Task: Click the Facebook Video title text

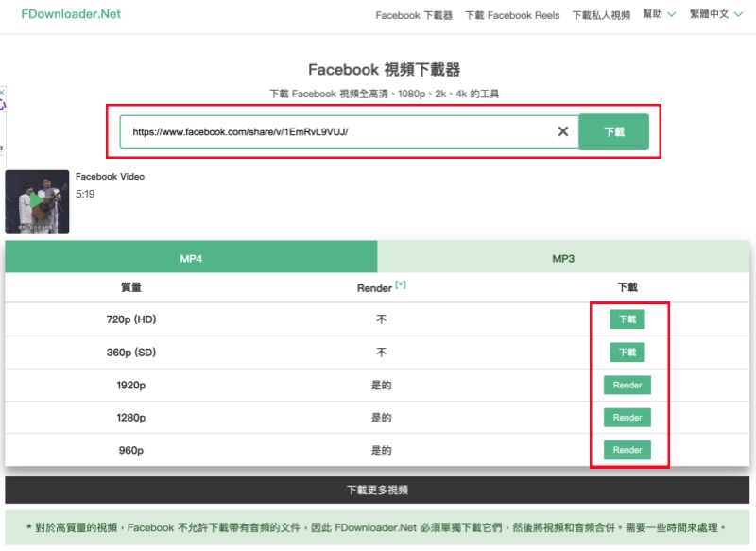Action: 110,177
